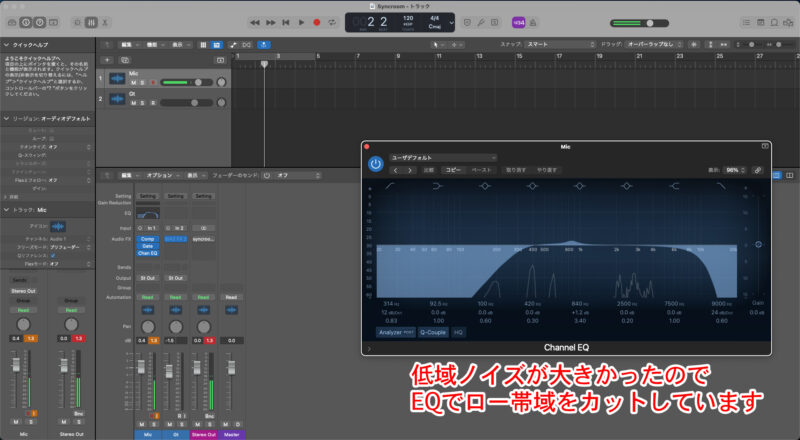Viewport: 800px width, 440px height.
Task: Toggle the Mixer button in control bar
Action: tap(91, 22)
